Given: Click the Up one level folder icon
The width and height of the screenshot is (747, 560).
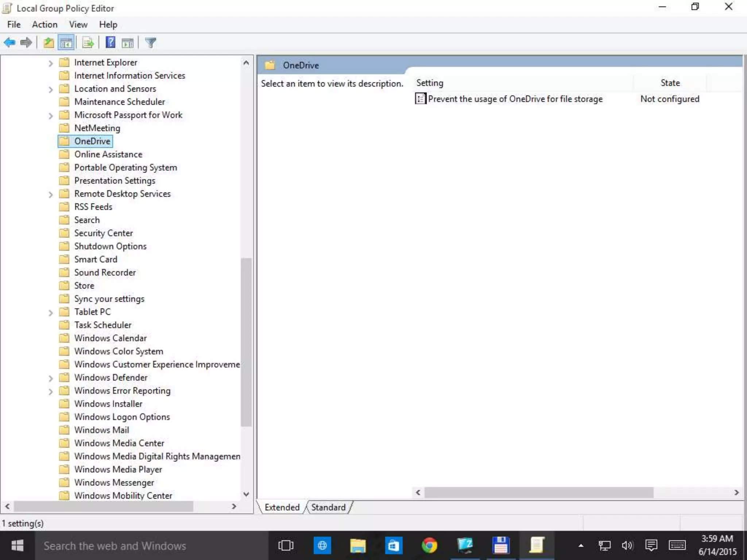Looking at the screenshot, I should (49, 43).
